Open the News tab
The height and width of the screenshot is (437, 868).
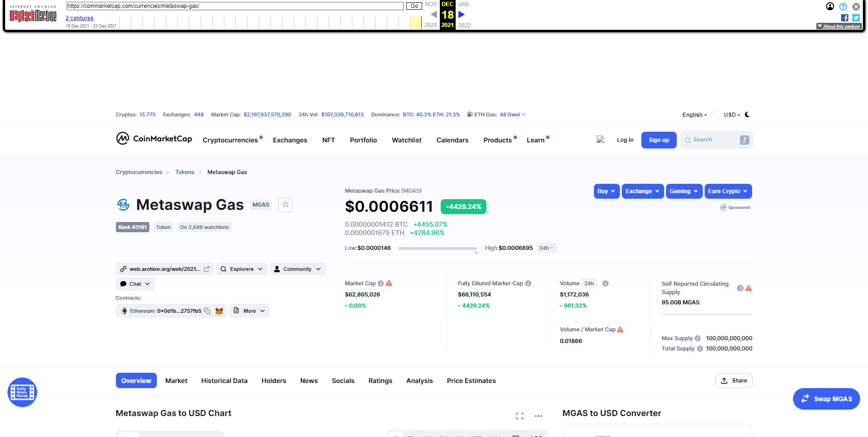309,381
